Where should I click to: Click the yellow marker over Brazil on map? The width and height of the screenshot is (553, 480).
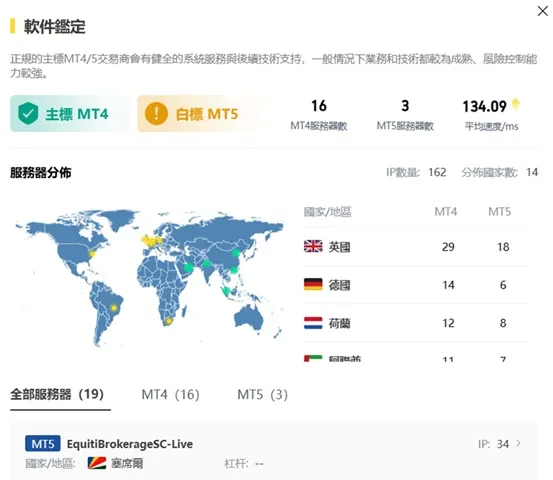coord(114,308)
